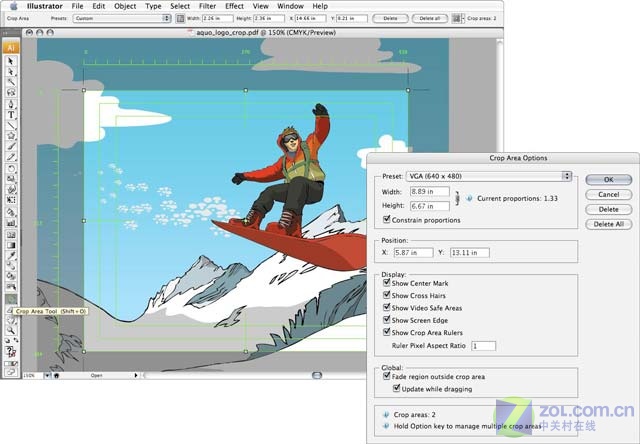Click OK in Crop Area Options

click(x=609, y=180)
